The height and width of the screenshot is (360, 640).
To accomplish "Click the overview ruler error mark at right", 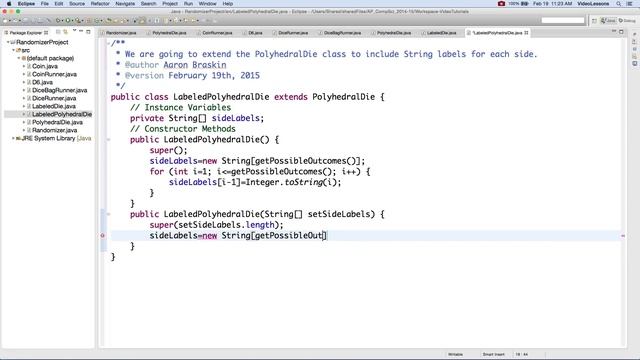I will [623, 236].
